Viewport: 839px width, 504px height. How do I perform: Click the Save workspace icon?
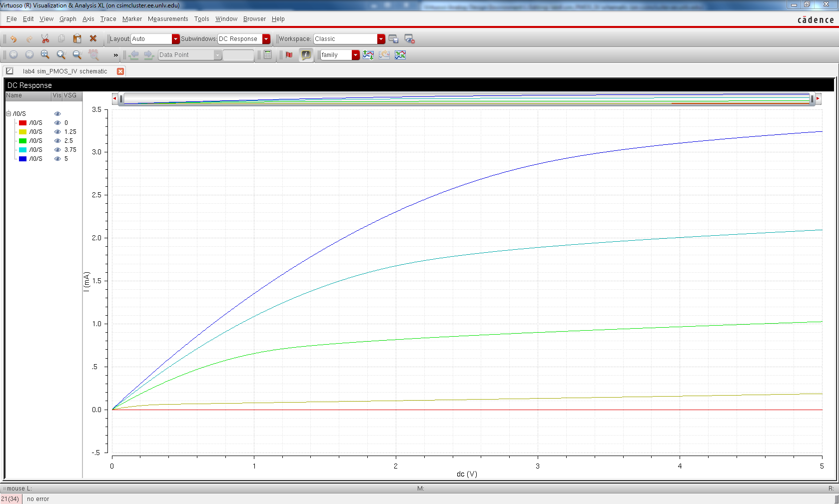tap(393, 38)
